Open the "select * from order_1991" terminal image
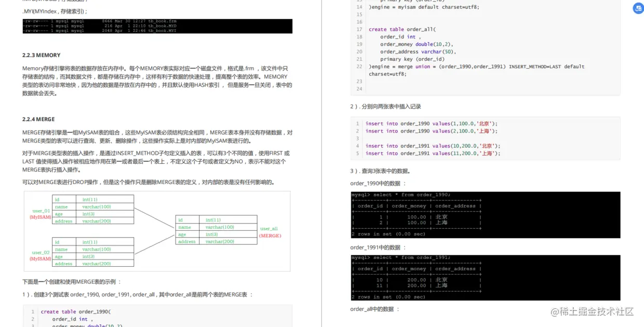644x327 pixels. click(485, 278)
